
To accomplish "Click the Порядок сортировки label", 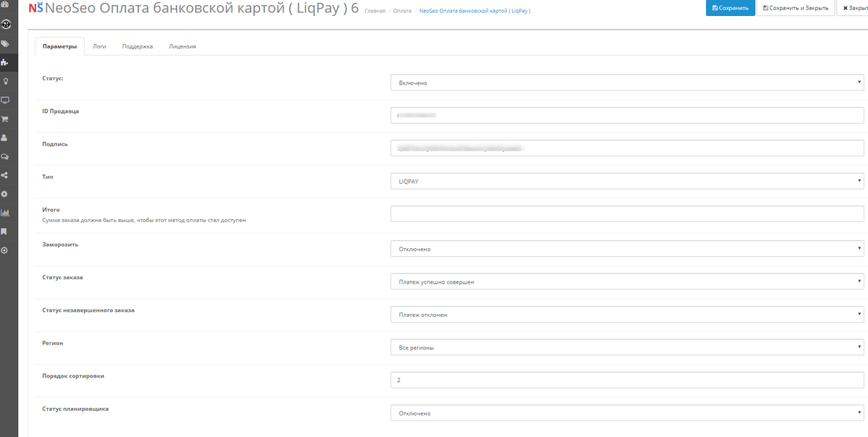I will click(x=74, y=376).
